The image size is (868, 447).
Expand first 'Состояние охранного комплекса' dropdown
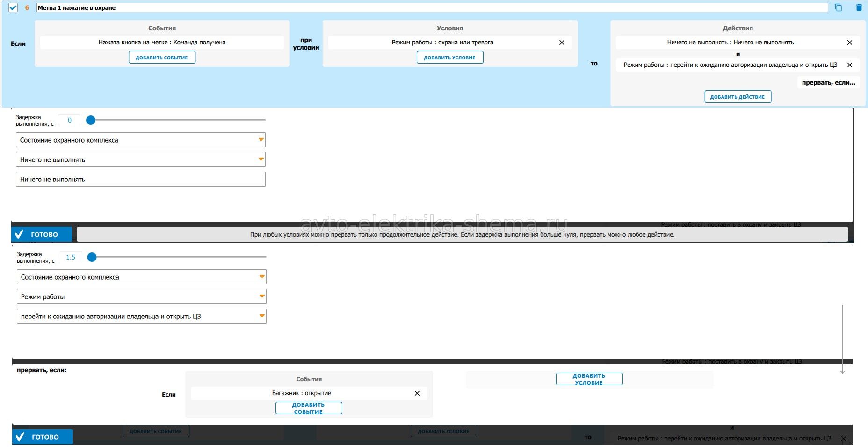point(140,140)
